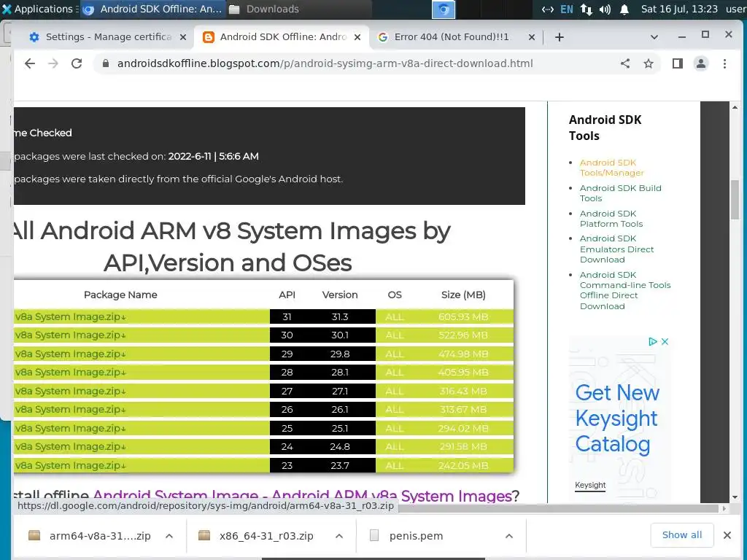The image size is (747, 560).
Task: Go back to the previous page
Action: [x=30, y=63]
